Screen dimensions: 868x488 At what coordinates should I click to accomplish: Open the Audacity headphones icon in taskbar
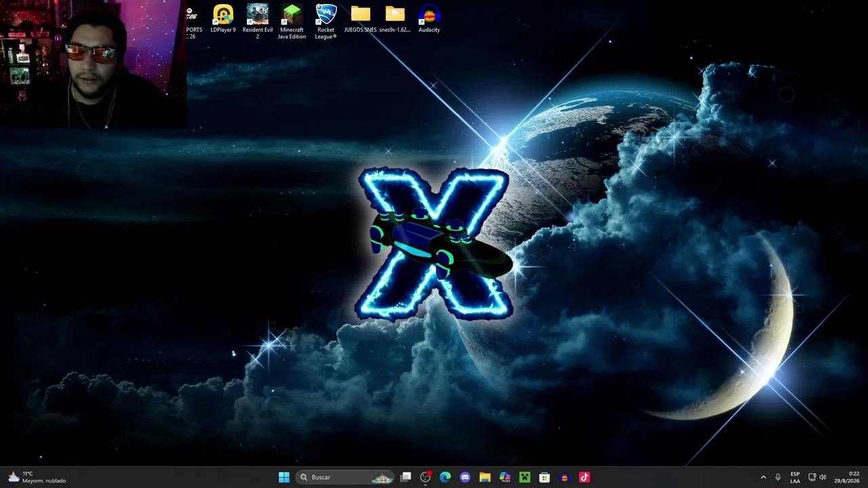tap(565, 477)
